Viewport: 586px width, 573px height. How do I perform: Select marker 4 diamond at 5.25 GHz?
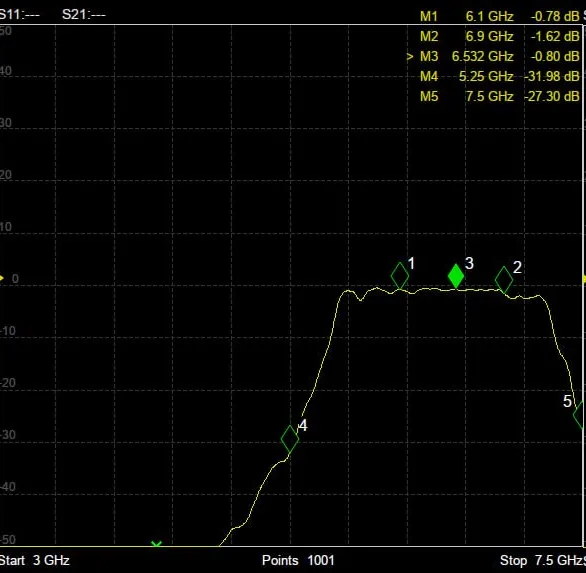290,439
